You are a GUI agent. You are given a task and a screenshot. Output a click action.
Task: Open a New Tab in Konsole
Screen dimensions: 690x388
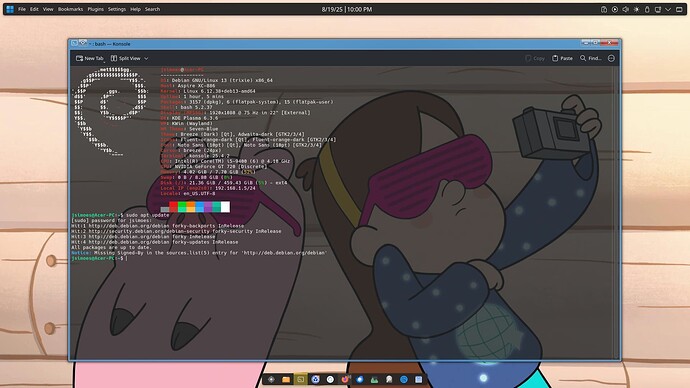coord(90,58)
